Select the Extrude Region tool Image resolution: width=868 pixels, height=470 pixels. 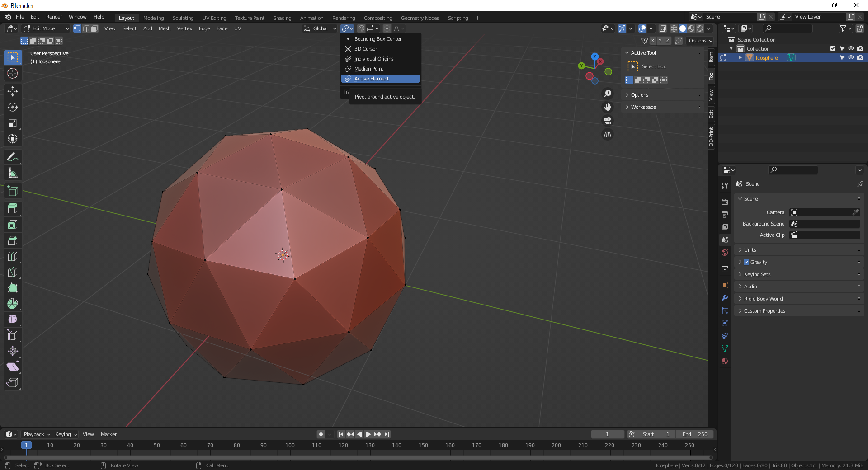13,208
